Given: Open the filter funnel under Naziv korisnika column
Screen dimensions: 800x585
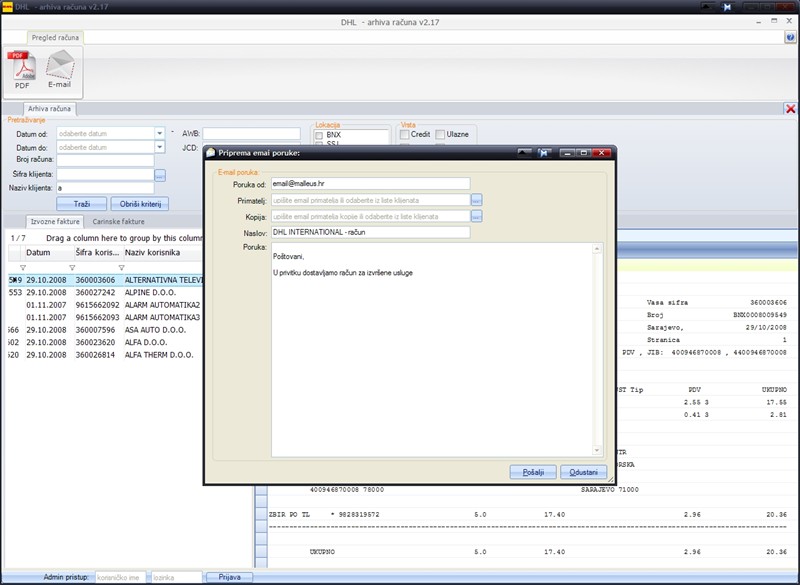Looking at the screenshot, I should coord(121,268).
